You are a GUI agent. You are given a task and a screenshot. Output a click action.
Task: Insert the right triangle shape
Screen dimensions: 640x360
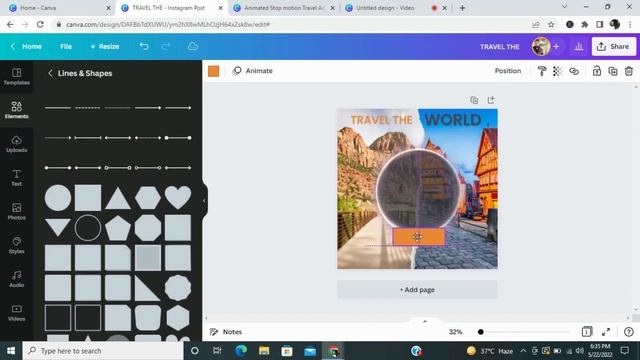click(147, 288)
